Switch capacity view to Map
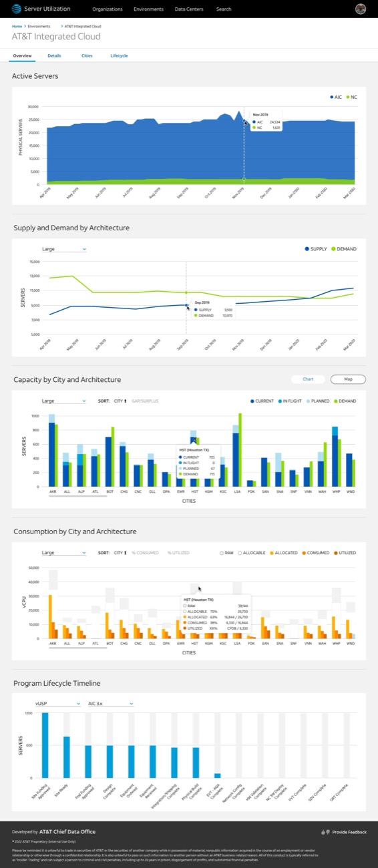This screenshot has height=868, width=378. [x=348, y=379]
